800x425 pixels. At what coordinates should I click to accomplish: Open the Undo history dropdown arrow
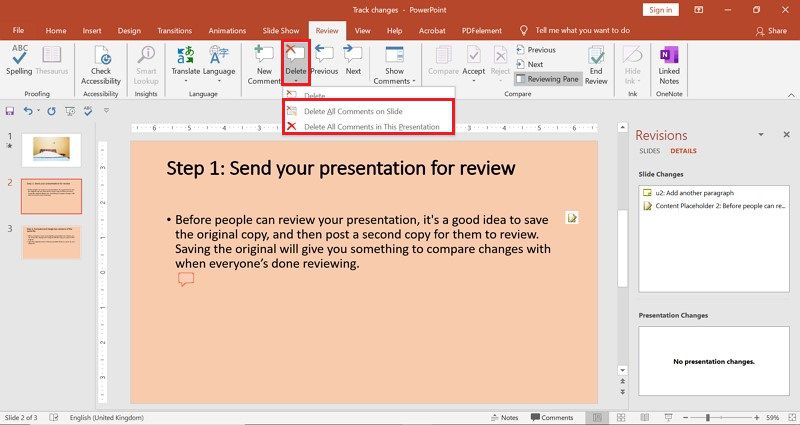coord(38,111)
